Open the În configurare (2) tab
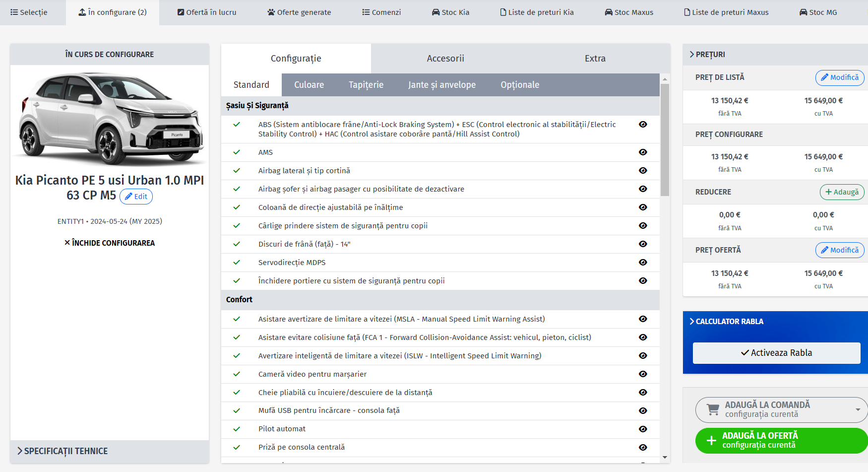Viewport: 868px width, 472px height. pyautogui.click(x=113, y=12)
